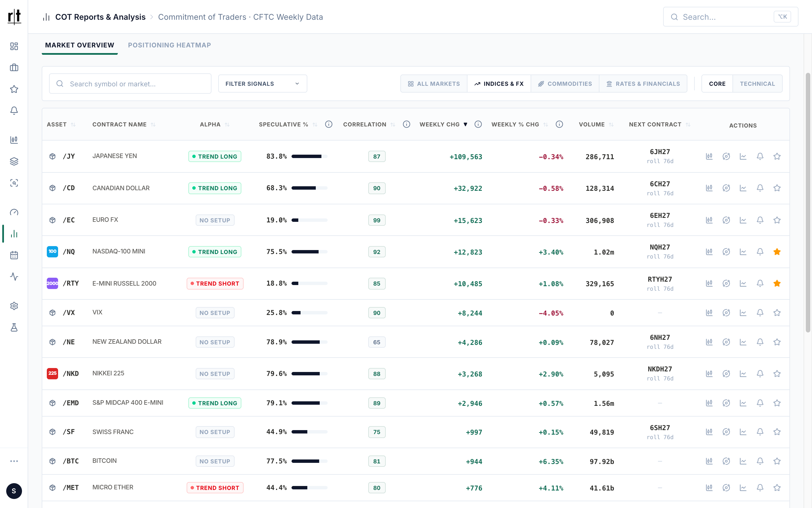The image size is (812, 508).
Task: Switch the view toggle to Technical
Action: [757, 84]
